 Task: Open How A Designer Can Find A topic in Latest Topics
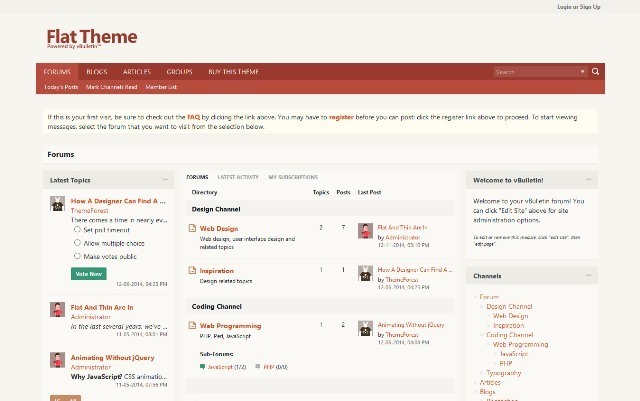click(x=118, y=201)
